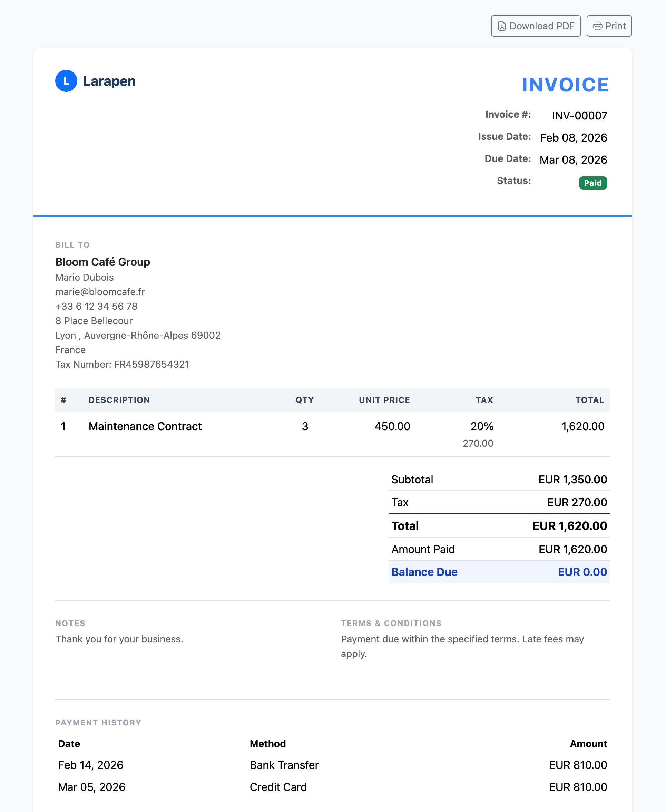
Task: Click the round blue Larapen logo
Action: pyautogui.click(x=66, y=81)
